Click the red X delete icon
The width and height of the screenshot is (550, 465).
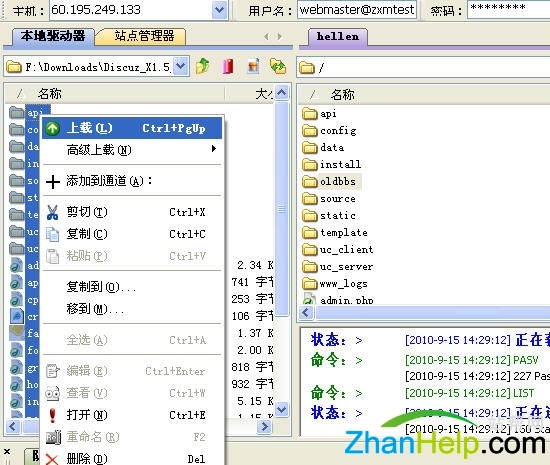pyautogui.click(x=52, y=459)
